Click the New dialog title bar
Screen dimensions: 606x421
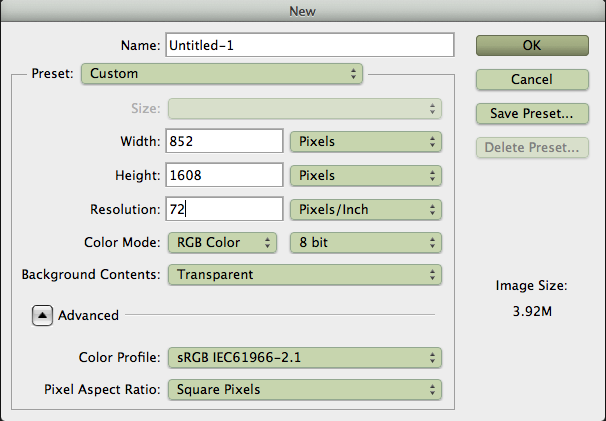coord(303,10)
